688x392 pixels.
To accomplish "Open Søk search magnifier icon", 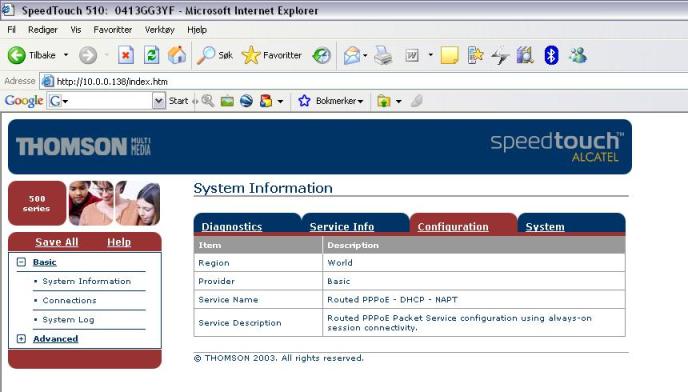I will (205, 55).
